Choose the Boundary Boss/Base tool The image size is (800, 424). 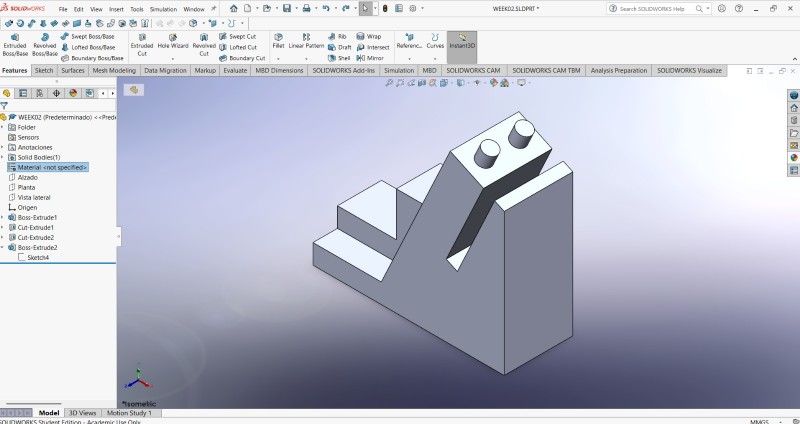coord(92,58)
